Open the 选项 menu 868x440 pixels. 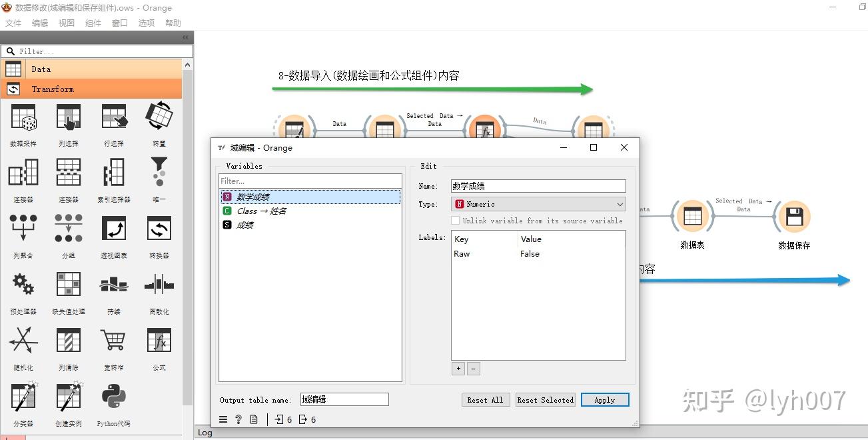[x=146, y=22]
